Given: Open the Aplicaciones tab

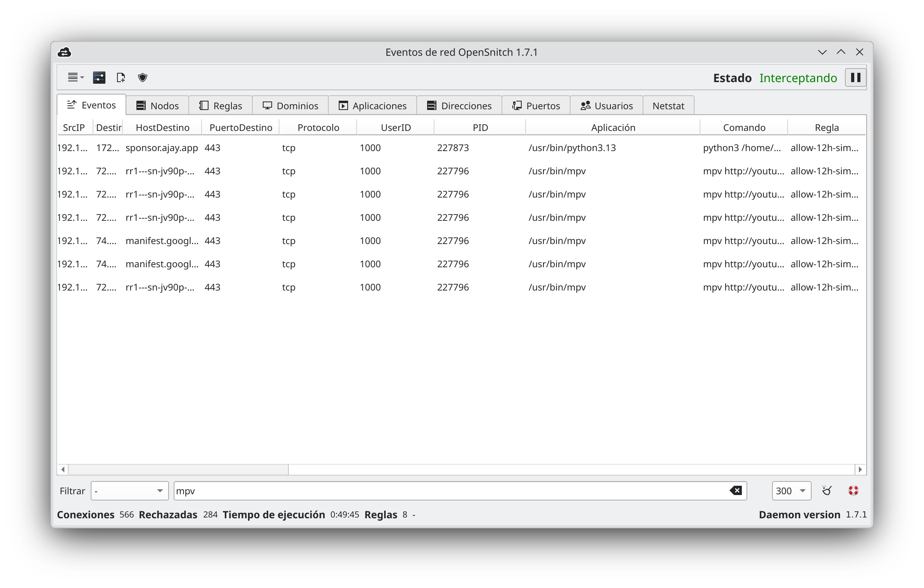Looking at the screenshot, I should tap(372, 106).
